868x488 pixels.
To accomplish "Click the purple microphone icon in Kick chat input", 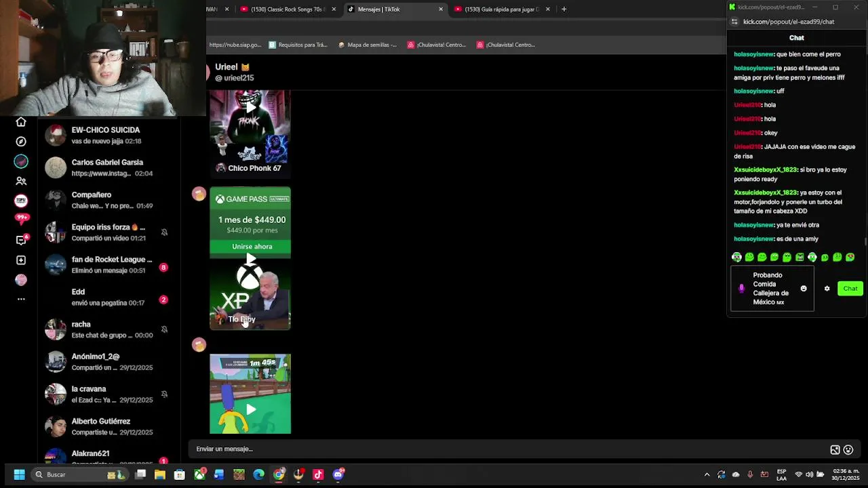I will pyautogui.click(x=741, y=289).
